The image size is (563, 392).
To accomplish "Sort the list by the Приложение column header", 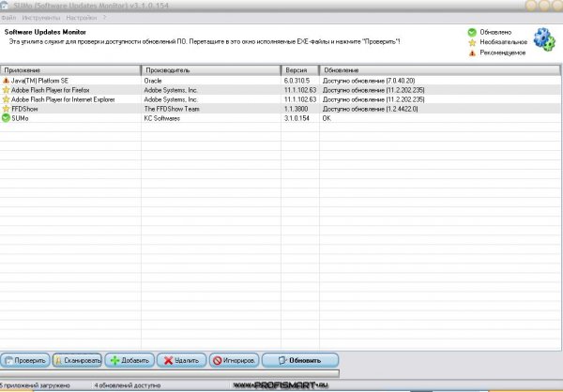I will [70, 70].
